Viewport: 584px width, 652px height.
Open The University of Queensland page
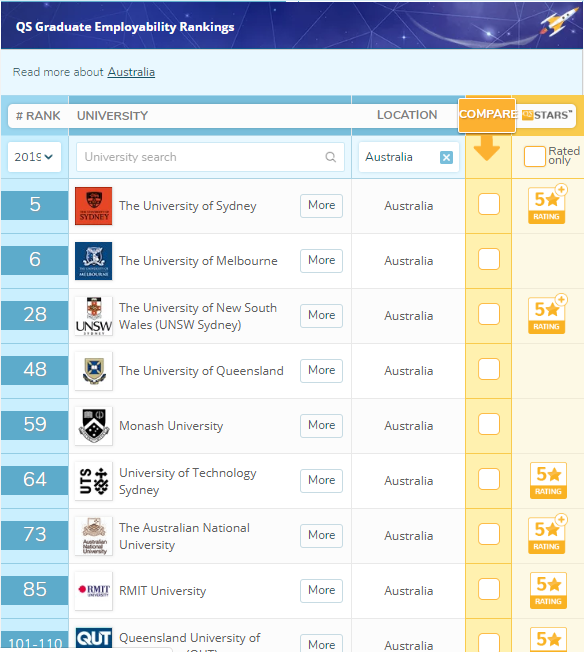(x=201, y=370)
